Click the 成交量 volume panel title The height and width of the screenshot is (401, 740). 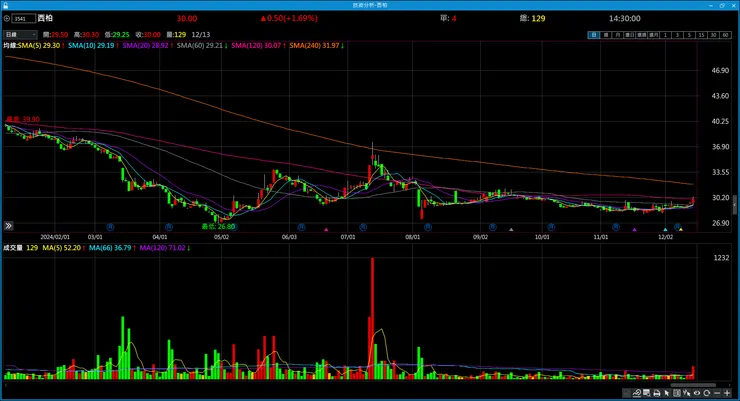point(13,248)
